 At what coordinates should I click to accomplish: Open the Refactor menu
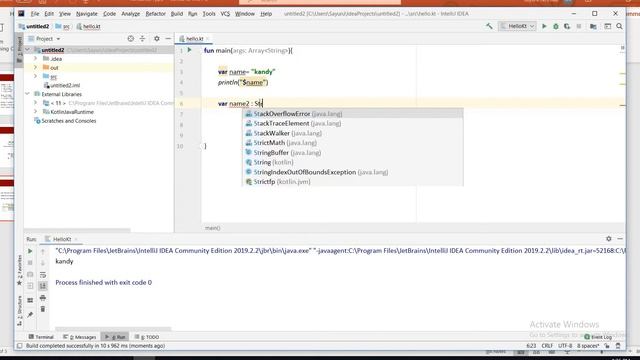click(156, 13)
